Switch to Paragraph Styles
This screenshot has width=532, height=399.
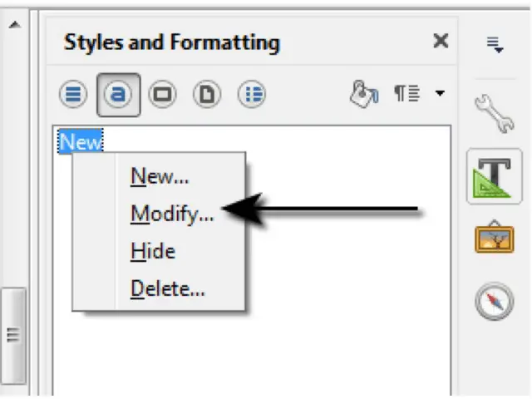(73, 93)
